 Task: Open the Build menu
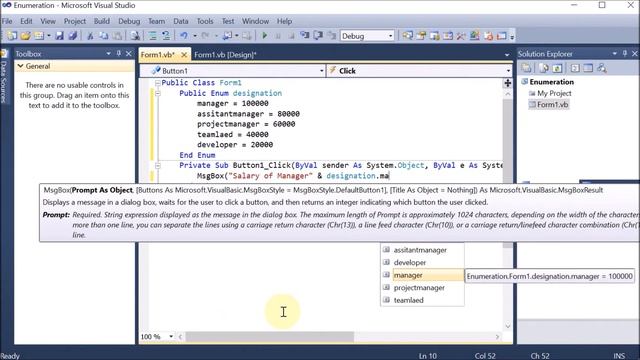point(102,21)
